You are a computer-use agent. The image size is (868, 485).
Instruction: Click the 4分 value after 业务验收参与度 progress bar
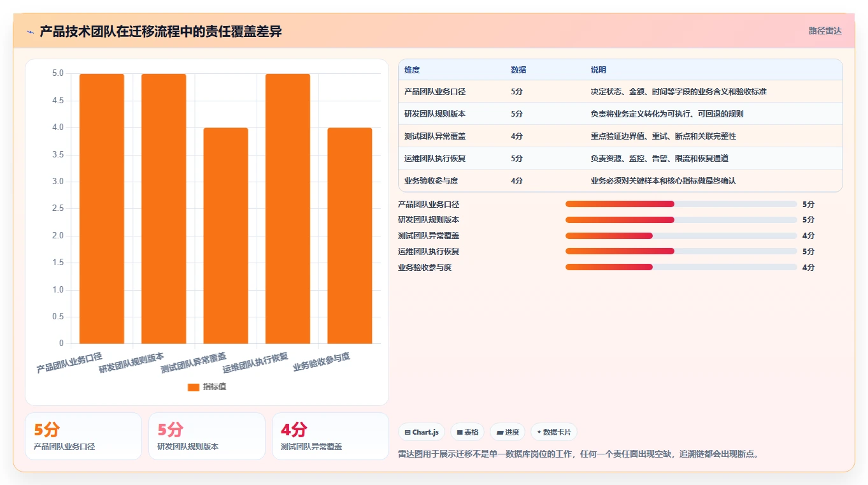[x=808, y=268]
